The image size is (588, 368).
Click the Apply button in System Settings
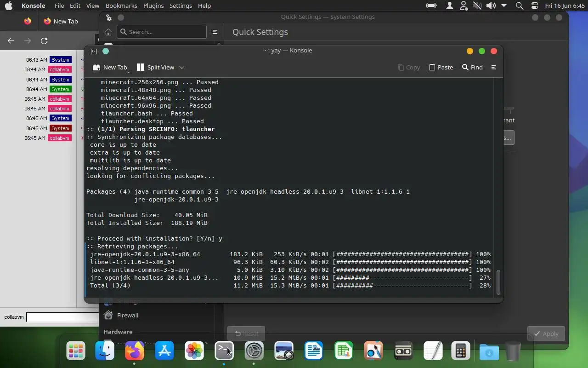pyautogui.click(x=546, y=333)
